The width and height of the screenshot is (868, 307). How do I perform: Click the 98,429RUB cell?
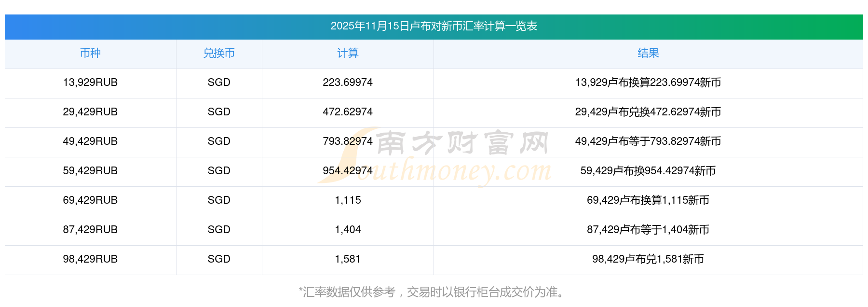point(90,259)
